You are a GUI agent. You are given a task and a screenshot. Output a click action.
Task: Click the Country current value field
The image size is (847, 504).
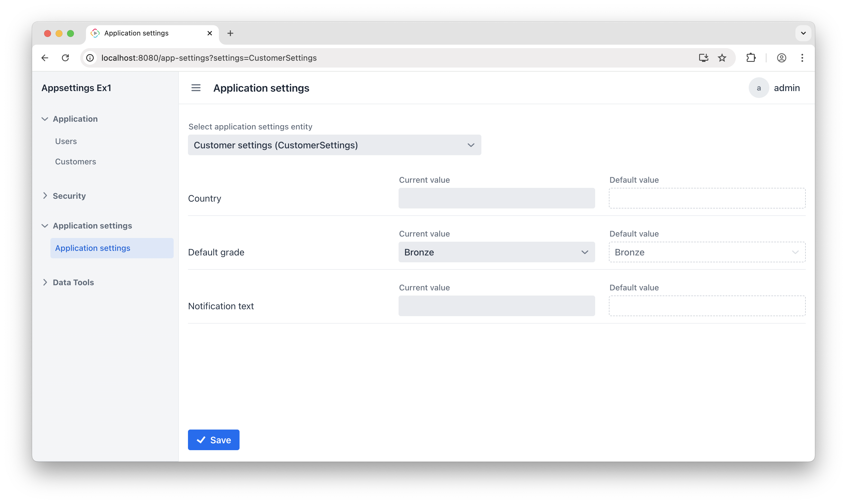coord(496,198)
